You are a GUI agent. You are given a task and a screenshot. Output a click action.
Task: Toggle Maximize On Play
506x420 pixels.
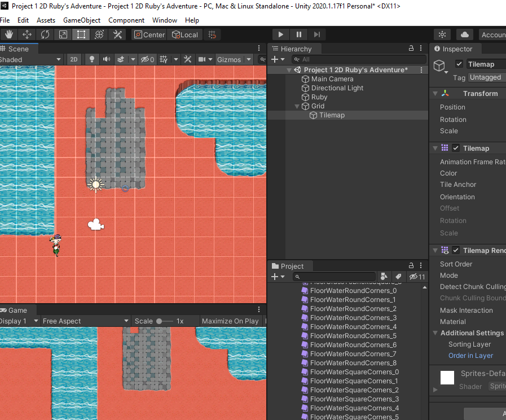tap(230, 321)
